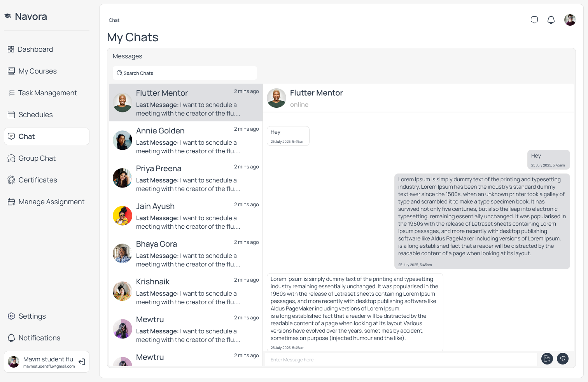Open the profile avatar in top right
Viewport: 588px width, 382px height.
(570, 20)
